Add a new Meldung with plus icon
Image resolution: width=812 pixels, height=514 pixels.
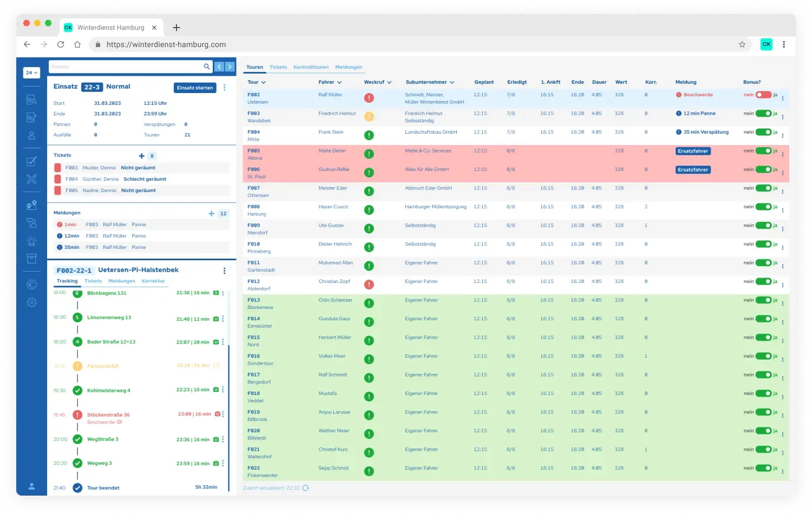point(212,214)
